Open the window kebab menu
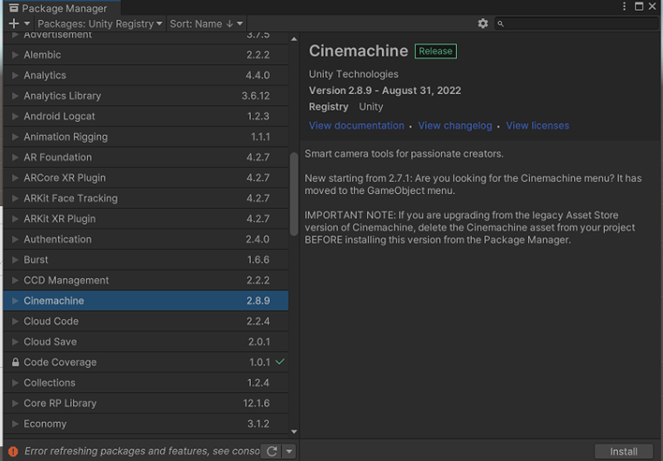 click(x=624, y=6)
